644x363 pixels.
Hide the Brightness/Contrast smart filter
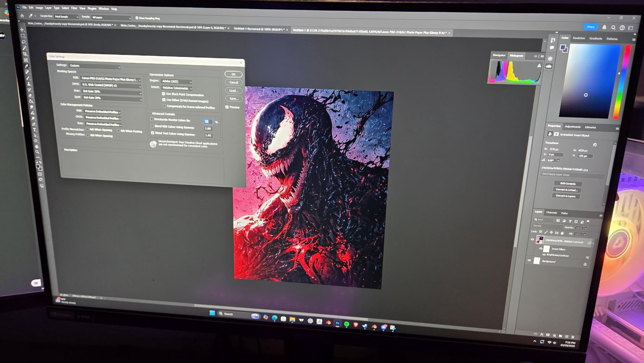pyautogui.click(x=544, y=255)
